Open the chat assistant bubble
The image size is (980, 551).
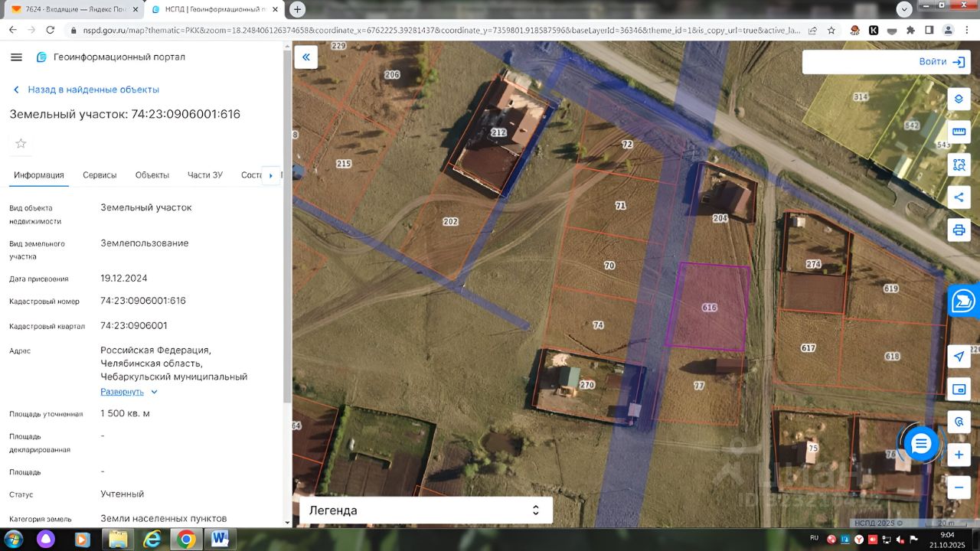tap(921, 443)
